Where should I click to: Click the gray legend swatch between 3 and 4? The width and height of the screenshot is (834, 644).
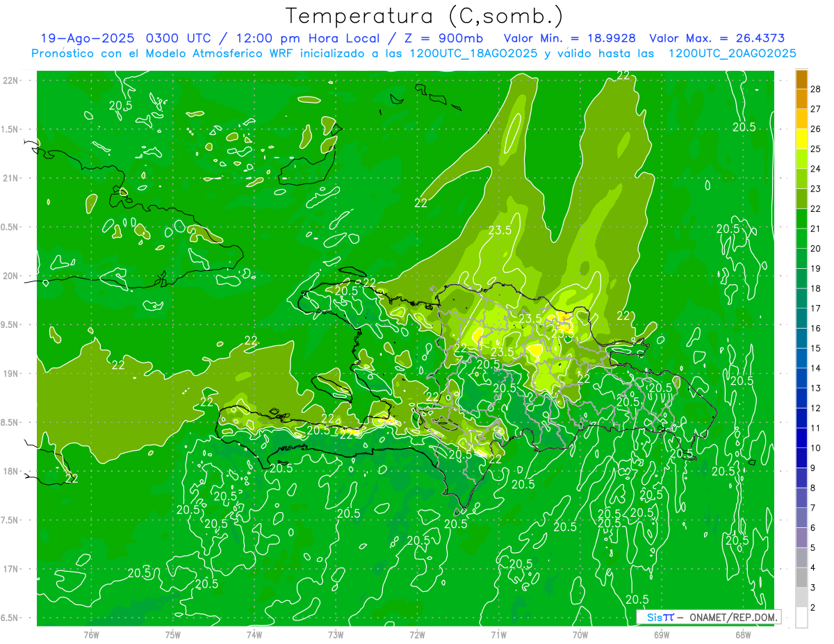coord(801,577)
